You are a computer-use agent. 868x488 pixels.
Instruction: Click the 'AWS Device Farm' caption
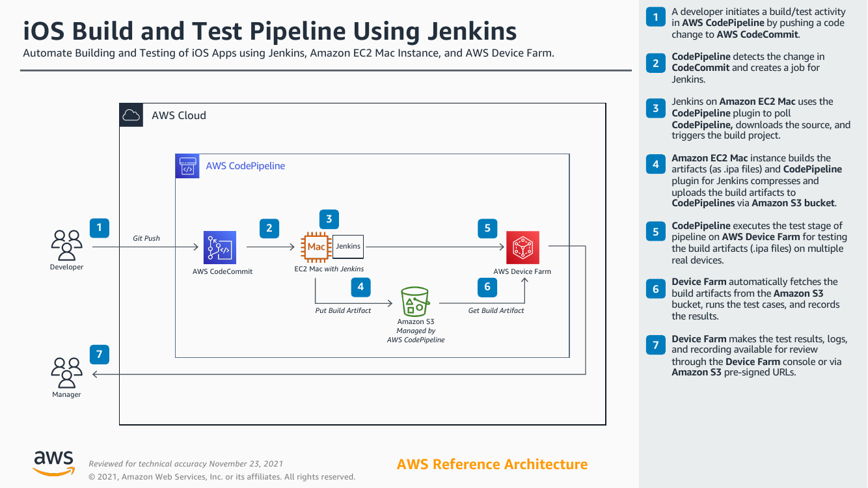click(522, 271)
